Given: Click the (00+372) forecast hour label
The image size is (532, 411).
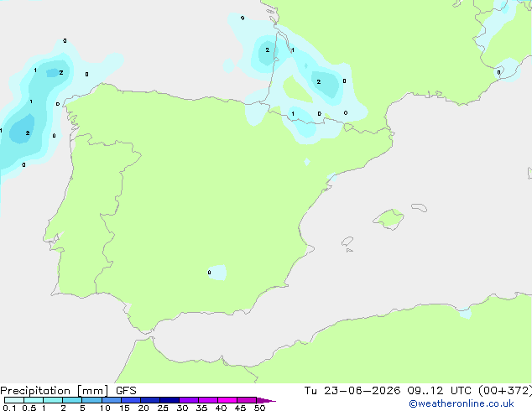Looking at the screenshot, I should pyautogui.click(x=505, y=391).
